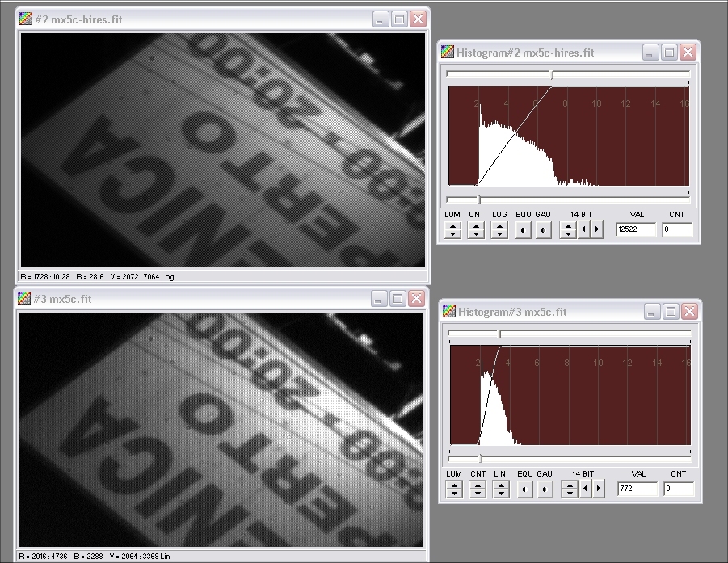Click VAL field showing 772
Viewport: 728px width, 563px height.
click(638, 489)
